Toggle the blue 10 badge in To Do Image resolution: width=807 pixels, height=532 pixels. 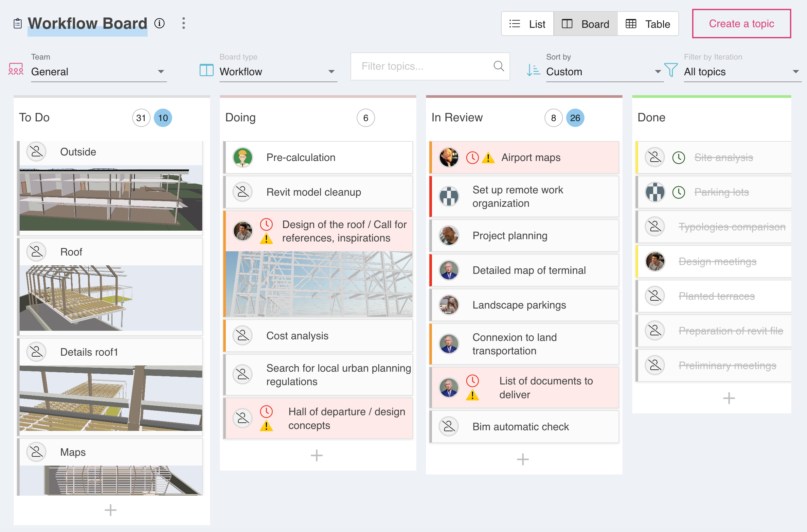click(163, 118)
